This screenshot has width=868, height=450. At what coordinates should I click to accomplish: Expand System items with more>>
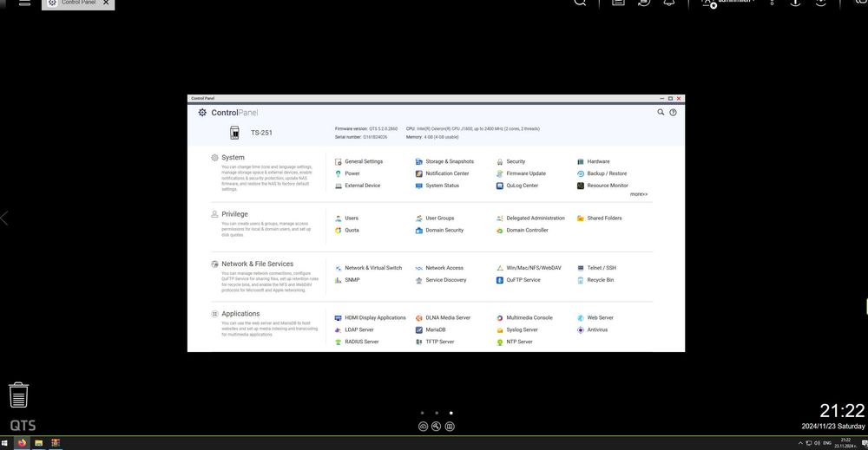coord(638,194)
